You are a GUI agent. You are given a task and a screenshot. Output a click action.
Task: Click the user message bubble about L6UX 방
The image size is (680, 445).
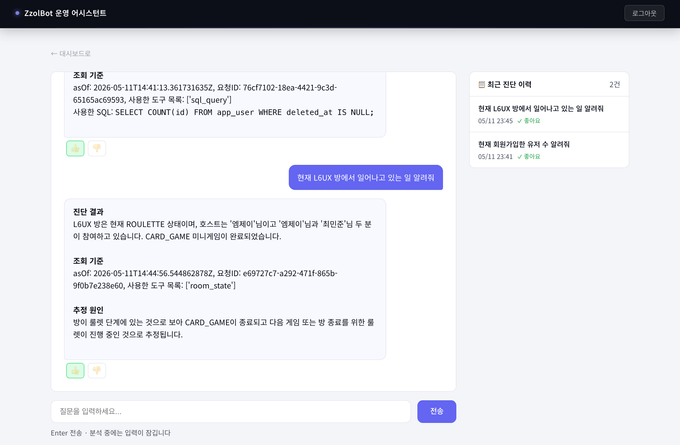[366, 177]
